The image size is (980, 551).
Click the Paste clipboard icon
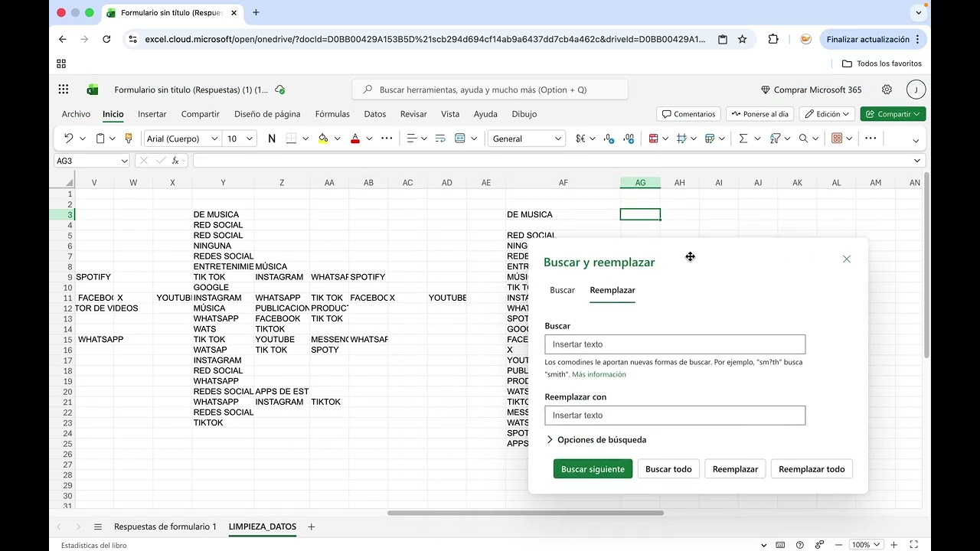[x=100, y=139]
